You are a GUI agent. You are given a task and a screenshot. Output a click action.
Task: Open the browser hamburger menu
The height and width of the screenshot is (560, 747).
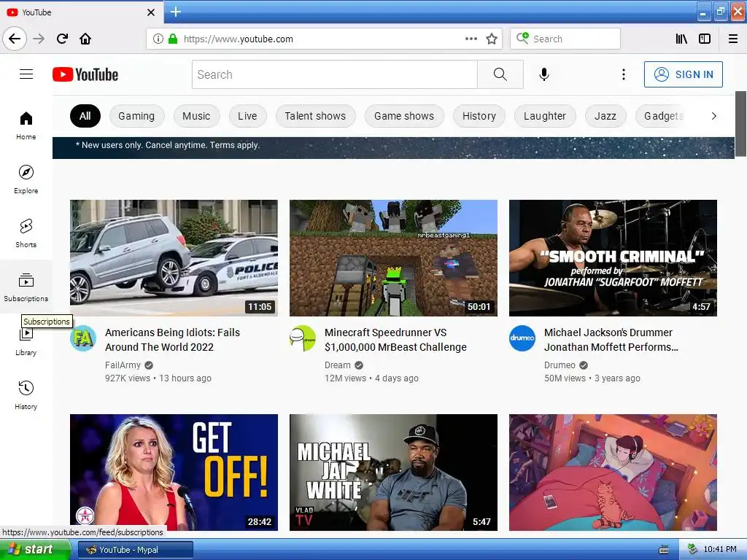click(x=733, y=39)
